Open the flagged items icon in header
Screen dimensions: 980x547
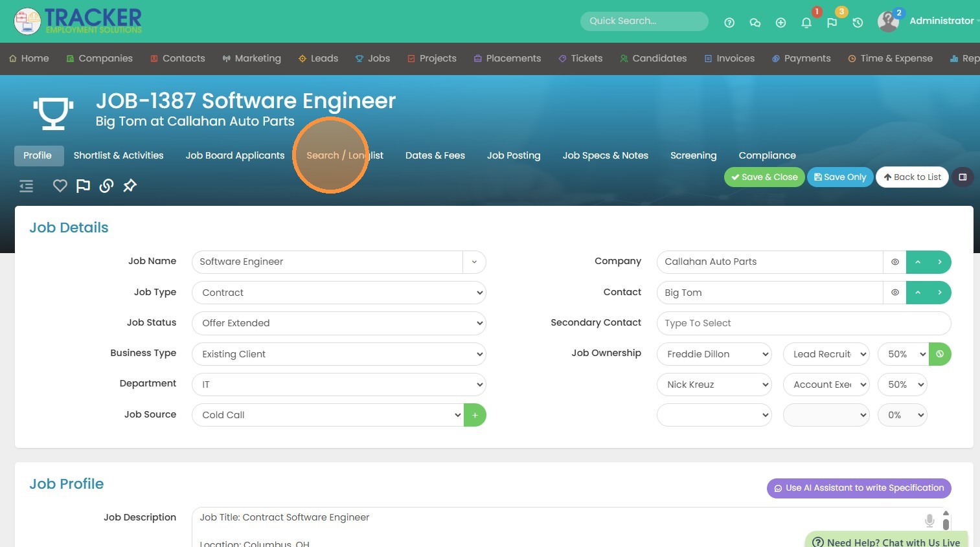click(x=832, y=23)
